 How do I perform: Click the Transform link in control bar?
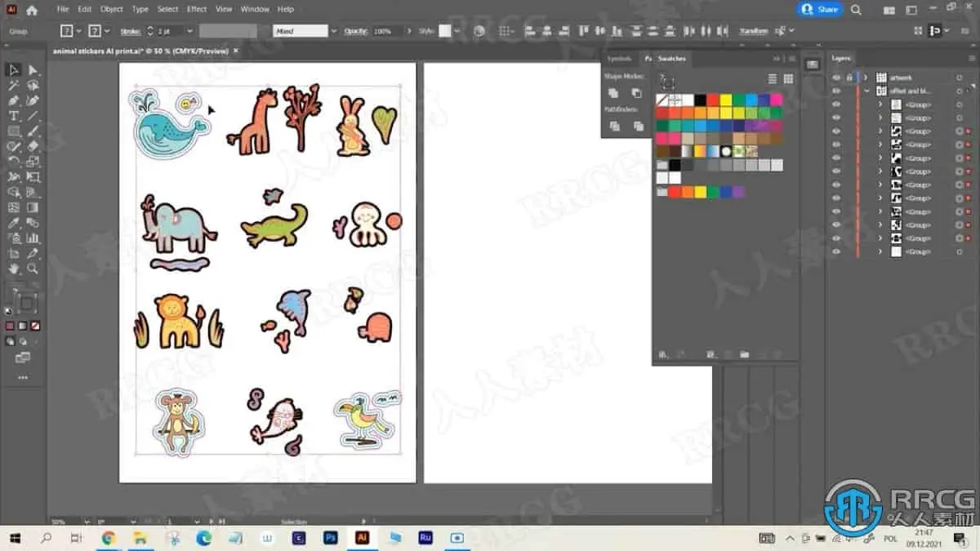(x=753, y=31)
